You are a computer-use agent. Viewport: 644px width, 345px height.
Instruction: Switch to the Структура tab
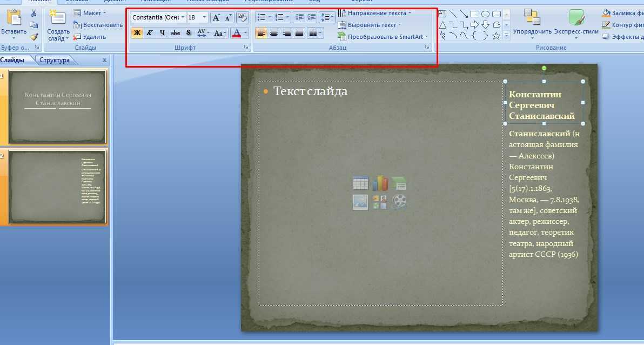tap(55, 60)
